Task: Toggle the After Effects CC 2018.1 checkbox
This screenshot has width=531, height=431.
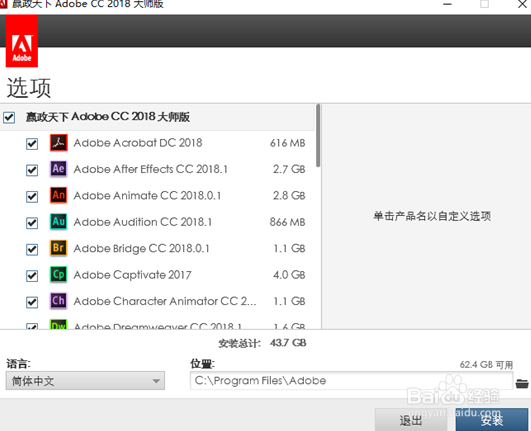Action: (x=32, y=170)
